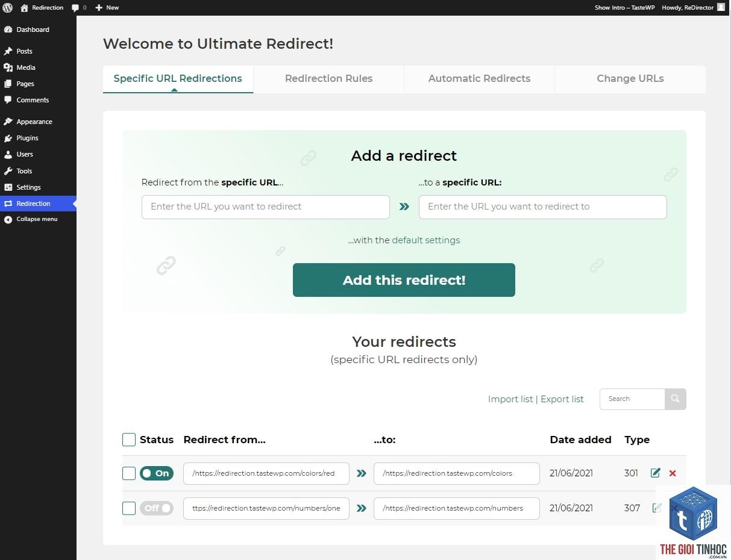Click the colors destination URL field
The width and height of the screenshot is (731, 560).
[x=457, y=473]
